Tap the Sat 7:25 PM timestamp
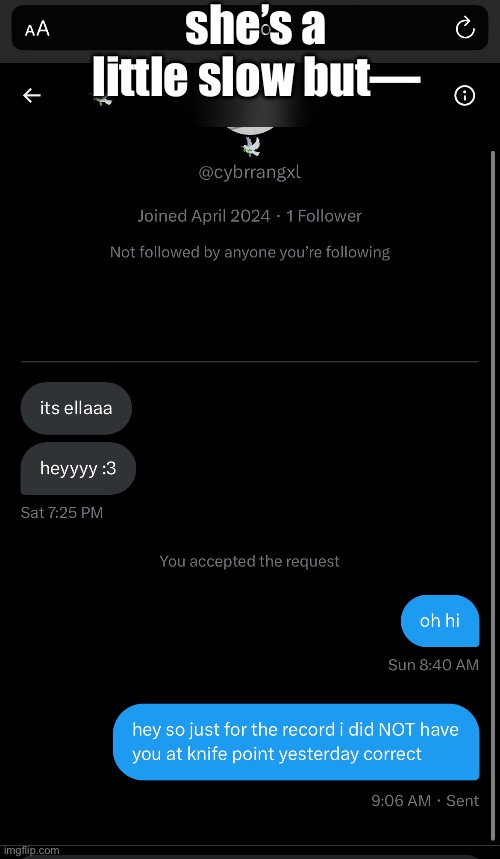This screenshot has width=500, height=859. (62, 513)
